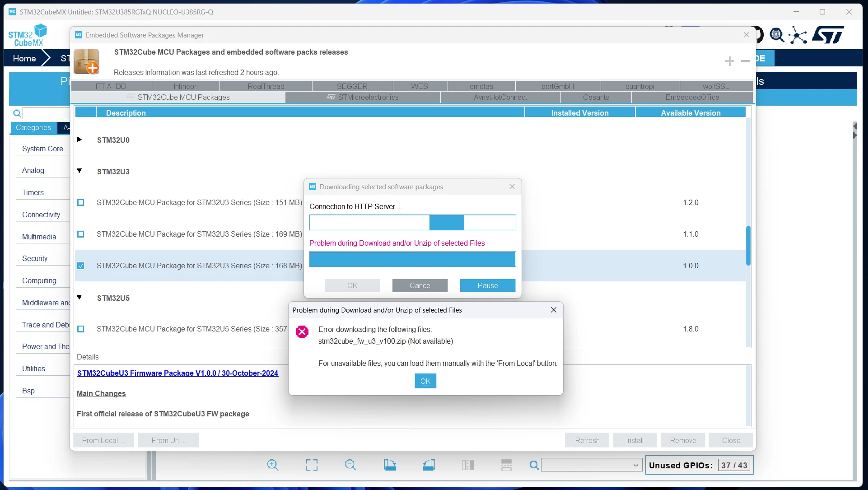
Task: Open the ITTIA_DB tab
Action: click(x=111, y=86)
